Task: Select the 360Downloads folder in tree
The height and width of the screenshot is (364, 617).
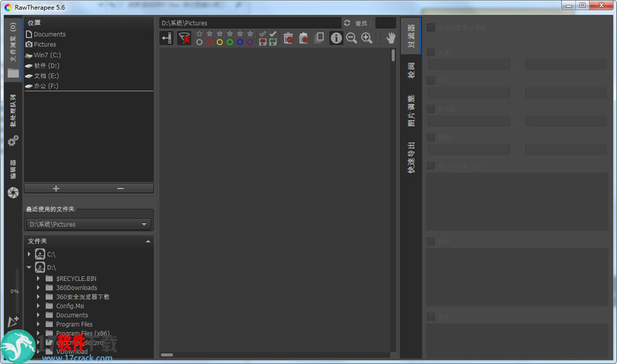Action: [77, 288]
